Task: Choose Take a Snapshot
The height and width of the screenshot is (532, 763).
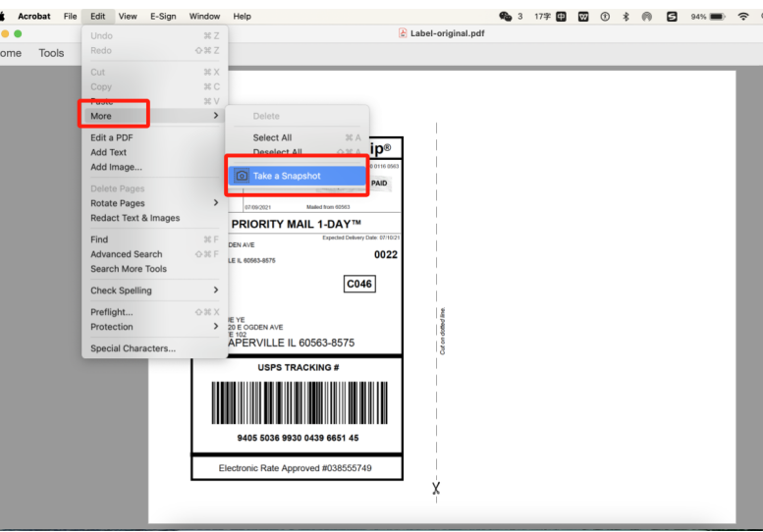Action: pos(297,176)
